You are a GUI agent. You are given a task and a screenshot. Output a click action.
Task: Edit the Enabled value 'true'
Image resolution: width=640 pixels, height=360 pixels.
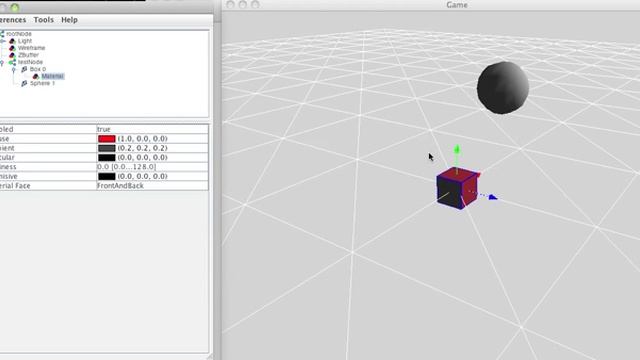click(104, 129)
